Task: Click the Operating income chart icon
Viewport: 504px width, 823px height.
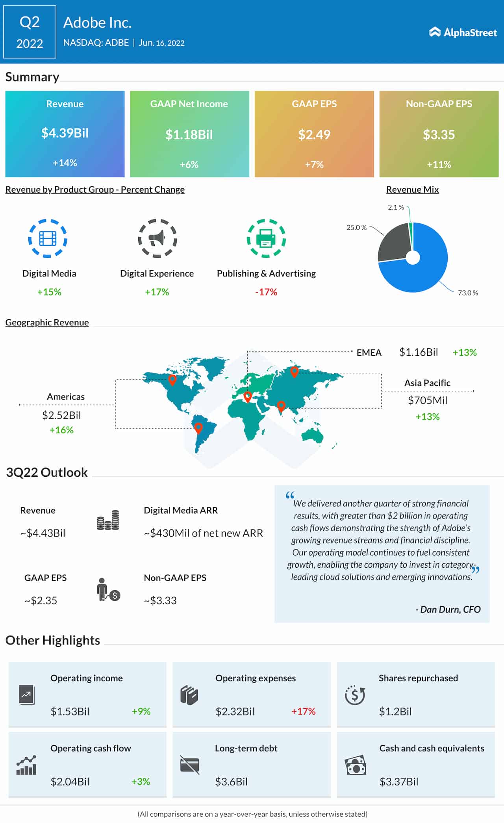Action: (27, 695)
